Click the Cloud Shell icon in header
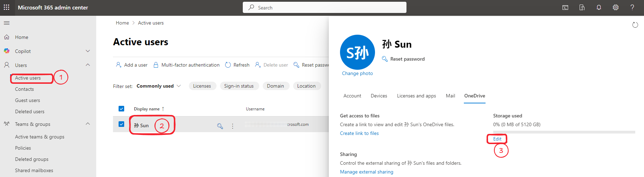This screenshot has width=644, height=177. coord(565,7)
